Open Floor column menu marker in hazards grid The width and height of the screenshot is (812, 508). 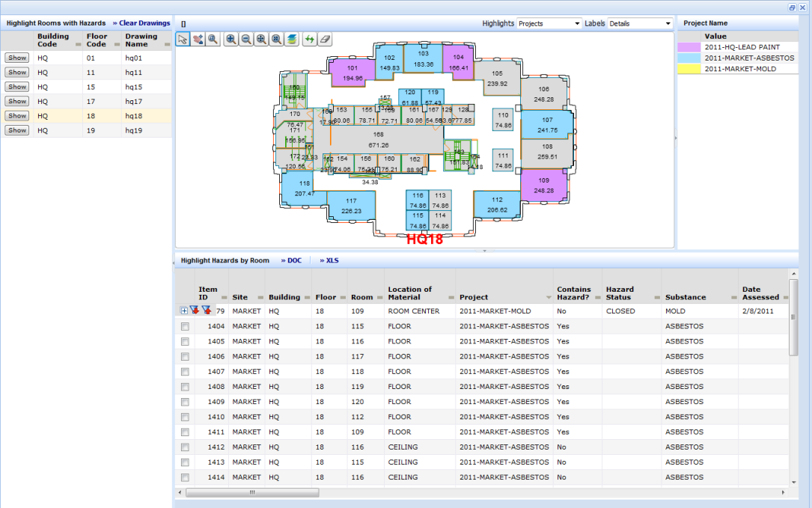[x=342, y=298]
